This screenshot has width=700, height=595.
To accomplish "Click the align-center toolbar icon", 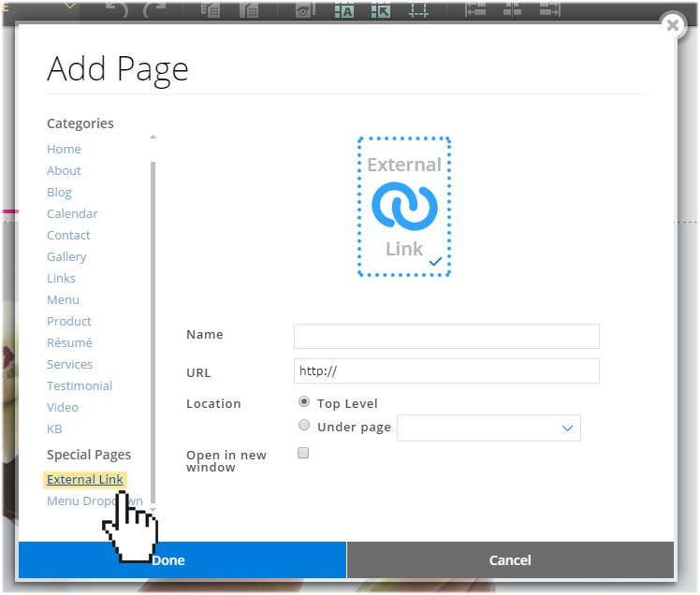I will coord(512,9).
